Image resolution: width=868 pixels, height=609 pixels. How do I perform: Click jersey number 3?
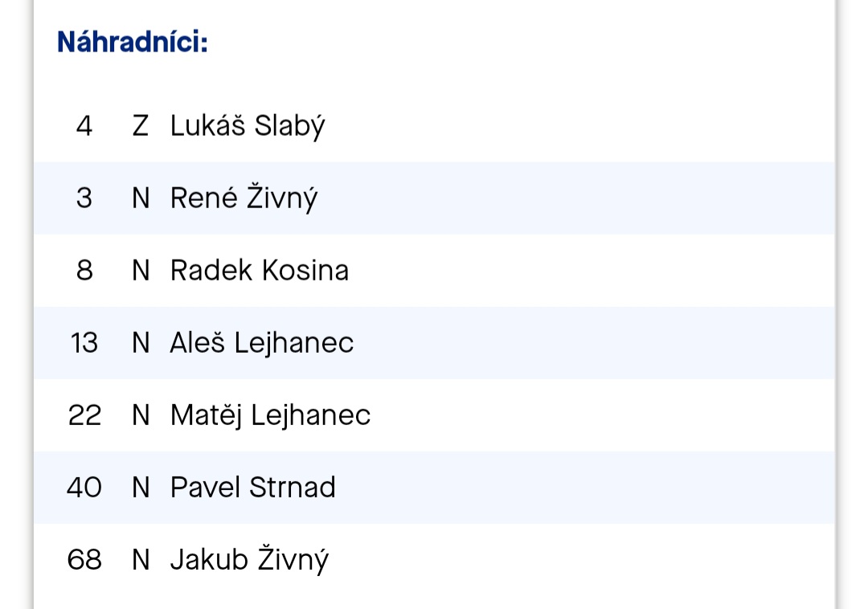point(84,198)
